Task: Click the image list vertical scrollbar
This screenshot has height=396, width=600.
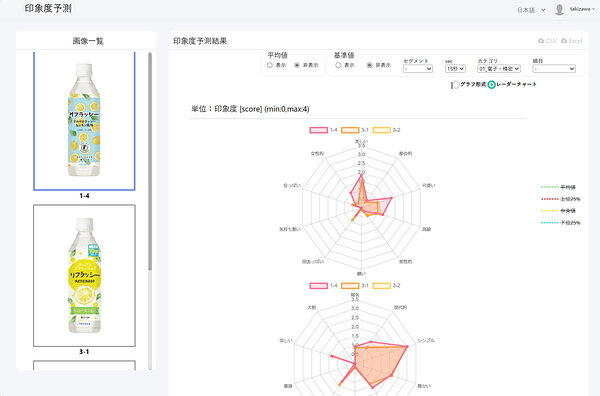Action: pos(150,161)
